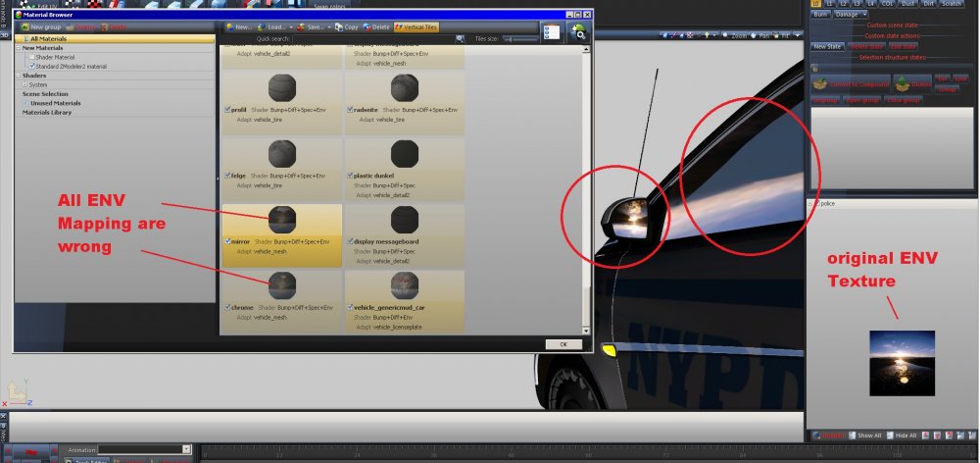Image resolution: width=980 pixels, height=463 pixels.
Task: Click the New material toolbar button
Action: coord(238,27)
